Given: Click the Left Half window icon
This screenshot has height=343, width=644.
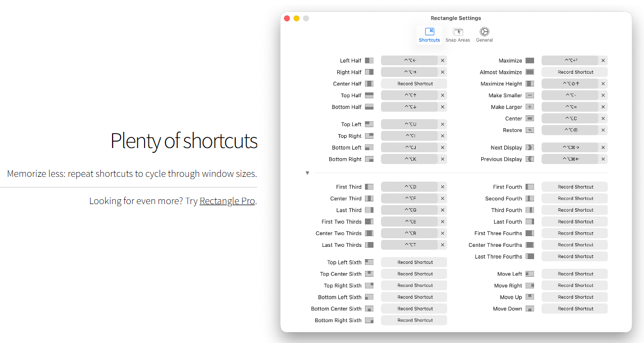Looking at the screenshot, I should (x=369, y=61).
